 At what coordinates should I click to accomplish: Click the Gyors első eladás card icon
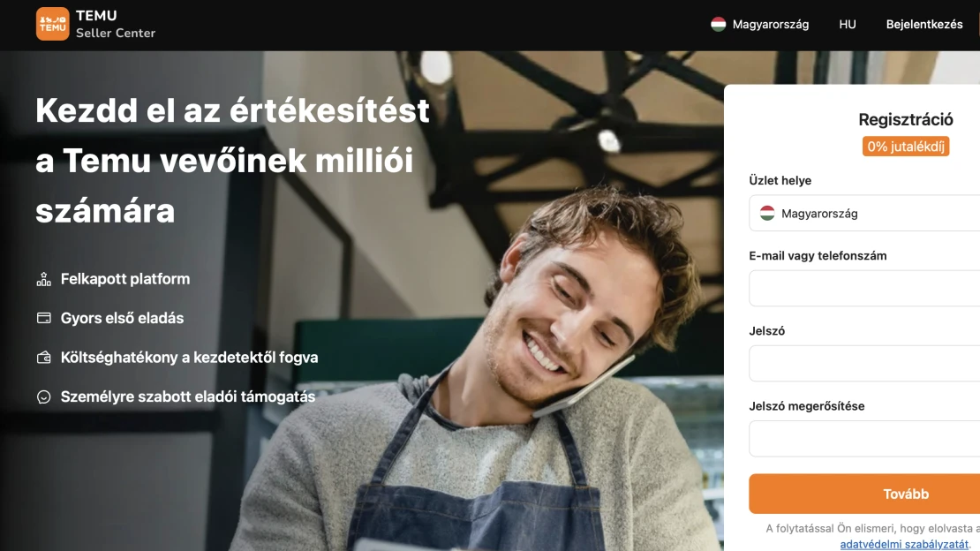(x=44, y=318)
